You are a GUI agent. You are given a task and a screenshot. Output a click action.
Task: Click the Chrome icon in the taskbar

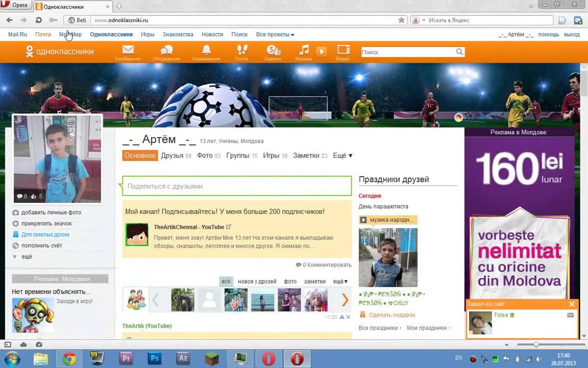point(69,359)
